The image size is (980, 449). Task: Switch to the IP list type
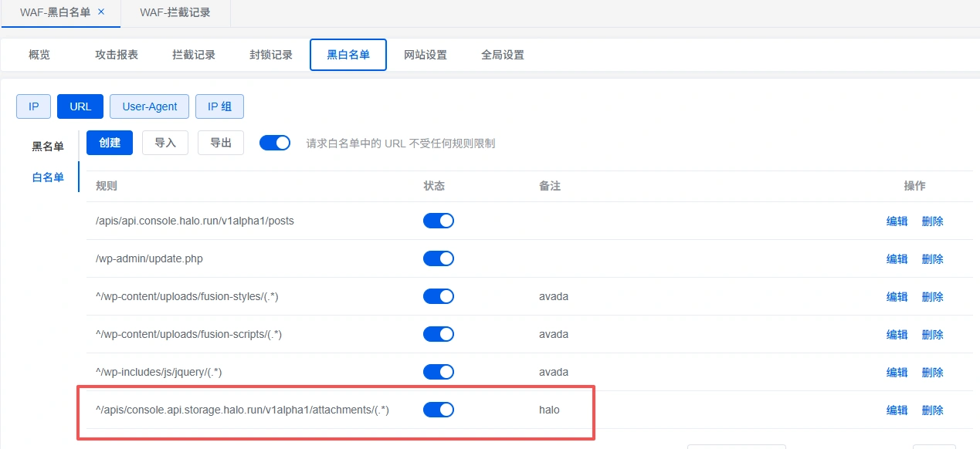pyautogui.click(x=34, y=106)
